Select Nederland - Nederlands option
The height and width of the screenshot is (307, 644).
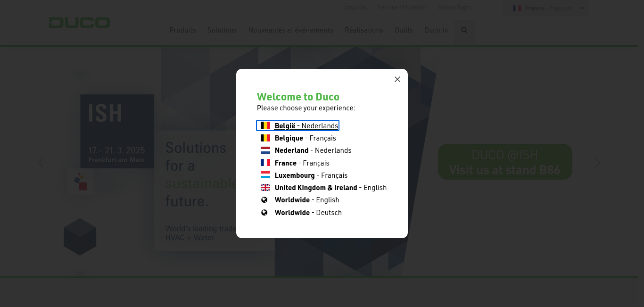(313, 150)
